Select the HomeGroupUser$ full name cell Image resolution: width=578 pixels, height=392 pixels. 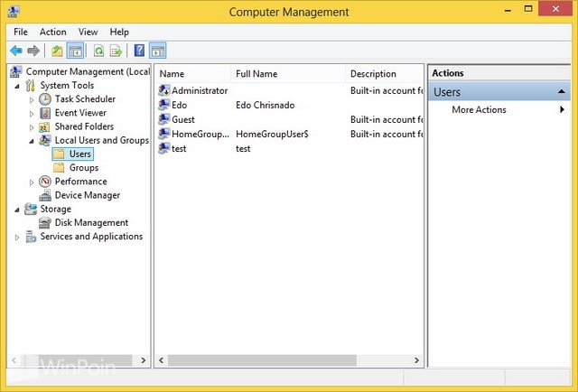click(272, 135)
